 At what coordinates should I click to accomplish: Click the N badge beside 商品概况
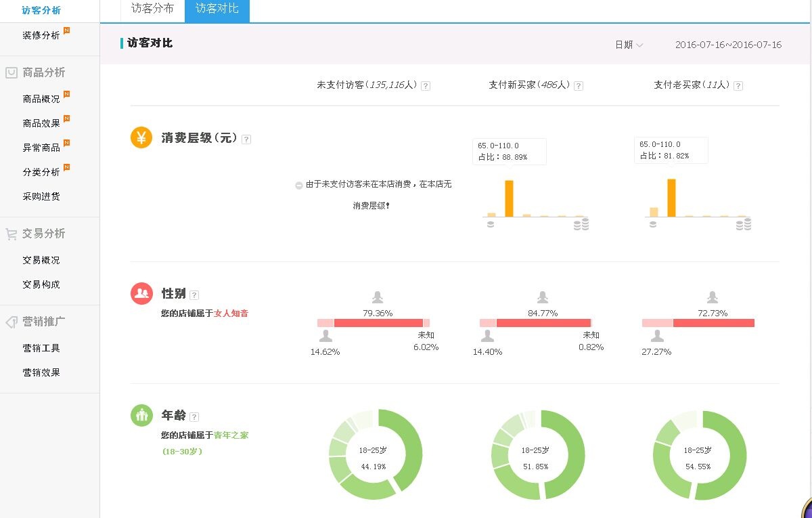click(66, 94)
